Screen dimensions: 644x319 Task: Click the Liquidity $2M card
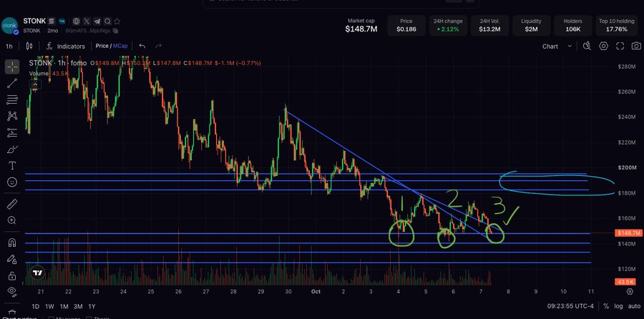click(x=531, y=26)
